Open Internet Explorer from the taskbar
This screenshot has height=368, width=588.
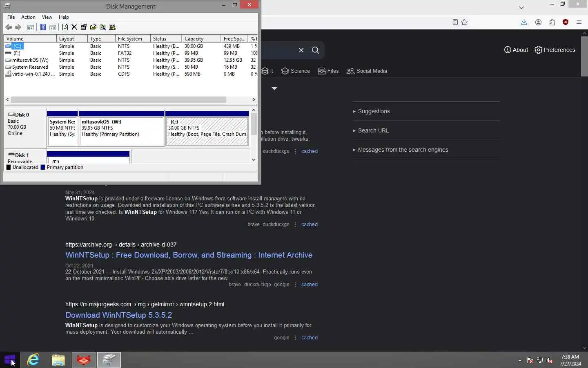33,360
